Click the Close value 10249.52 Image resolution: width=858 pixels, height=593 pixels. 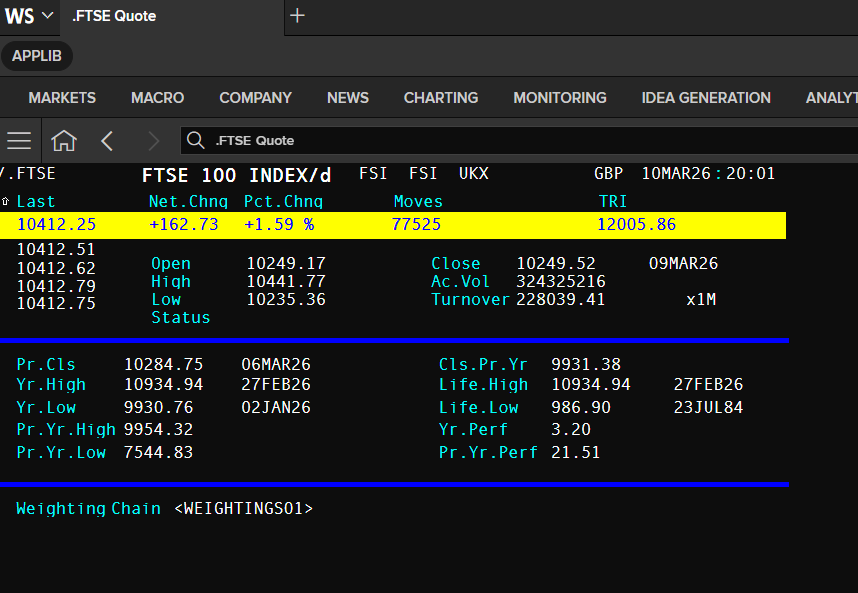tap(556, 263)
